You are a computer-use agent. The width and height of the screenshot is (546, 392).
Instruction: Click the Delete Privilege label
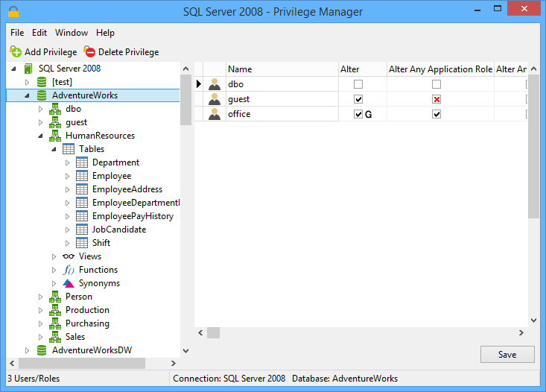click(x=128, y=52)
